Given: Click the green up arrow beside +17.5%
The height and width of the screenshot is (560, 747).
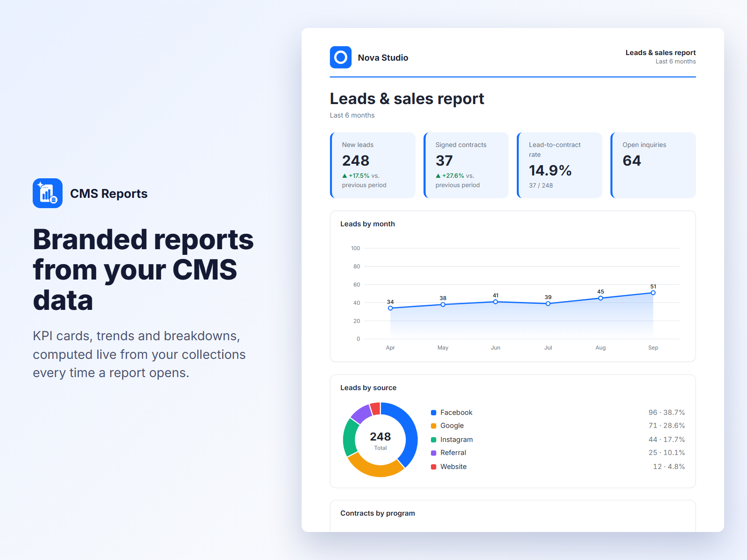Looking at the screenshot, I should (345, 176).
